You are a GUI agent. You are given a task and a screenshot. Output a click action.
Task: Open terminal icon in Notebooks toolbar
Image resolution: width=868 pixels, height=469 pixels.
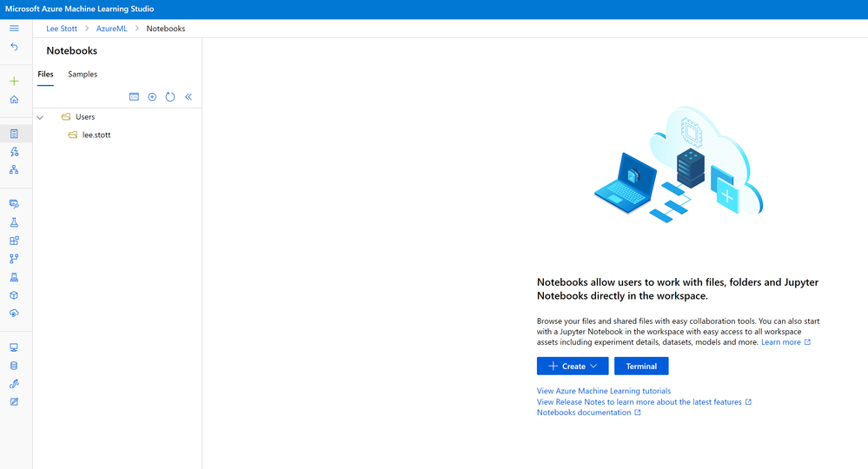click(134, 96)
